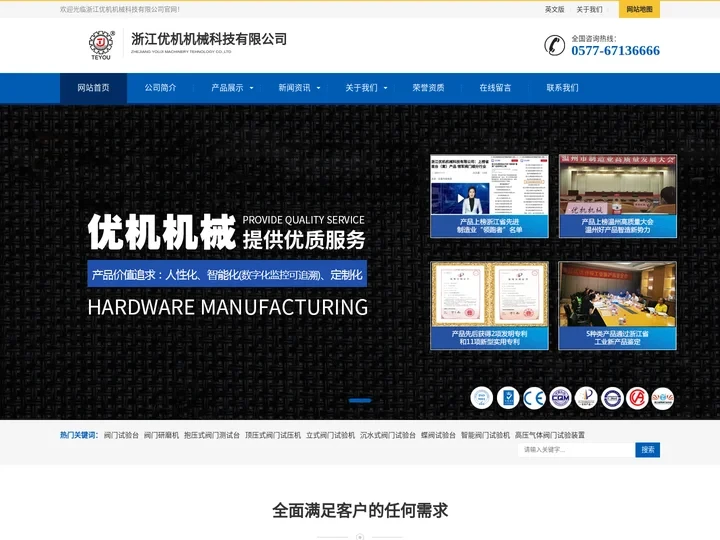Open the 温州高质量大会 conference thumbnail
The image size is (720, 540).
(618, 196)
